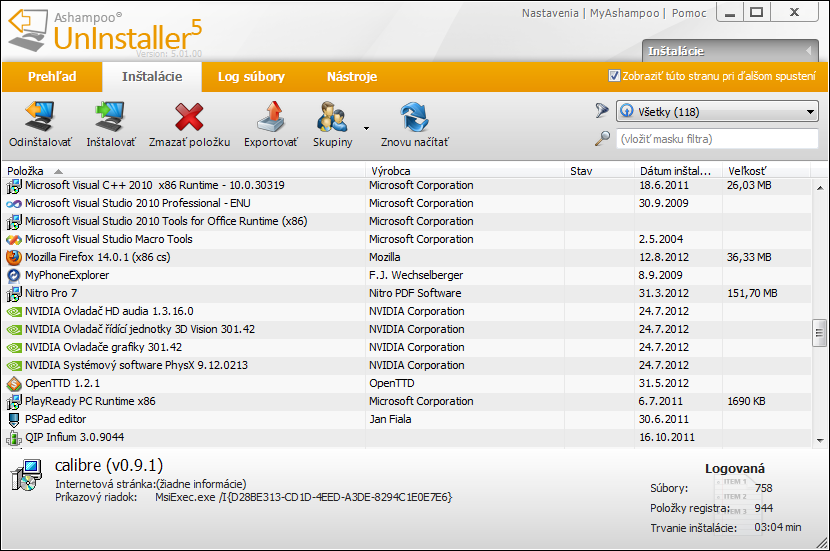Minimize the UnInstaller window

pos(730,13)
